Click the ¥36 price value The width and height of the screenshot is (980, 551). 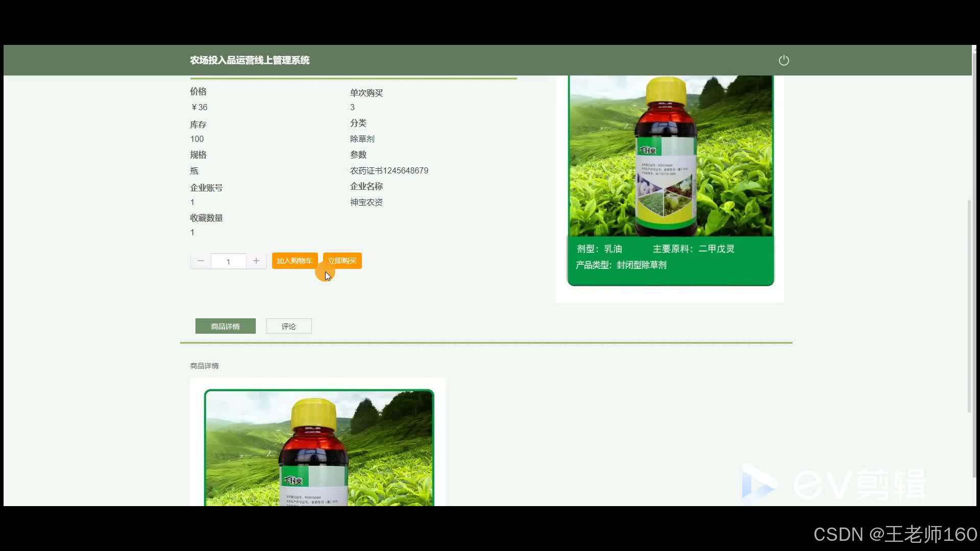point(199,107)
